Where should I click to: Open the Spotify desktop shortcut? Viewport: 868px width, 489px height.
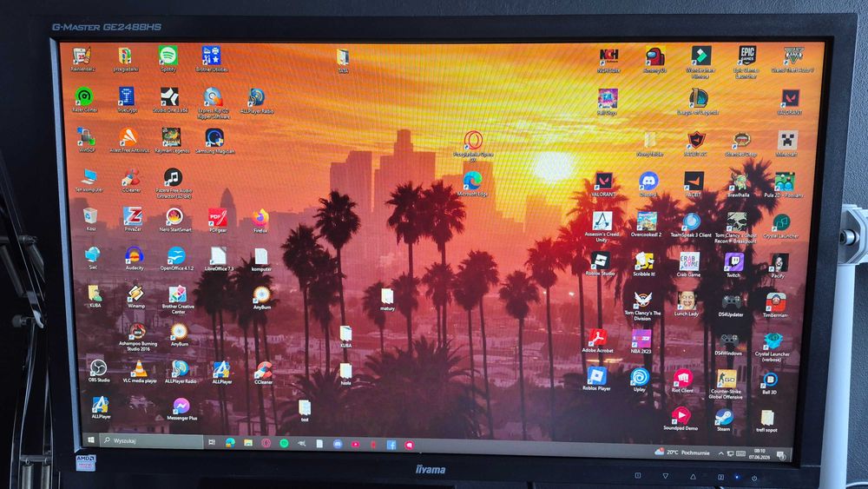click(x=168, y=59)
